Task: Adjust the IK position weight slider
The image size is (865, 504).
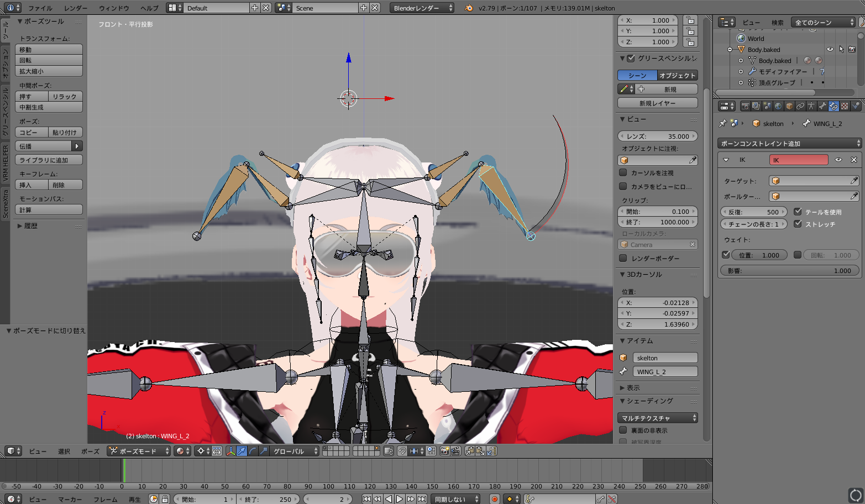Action: coord(759,255)
